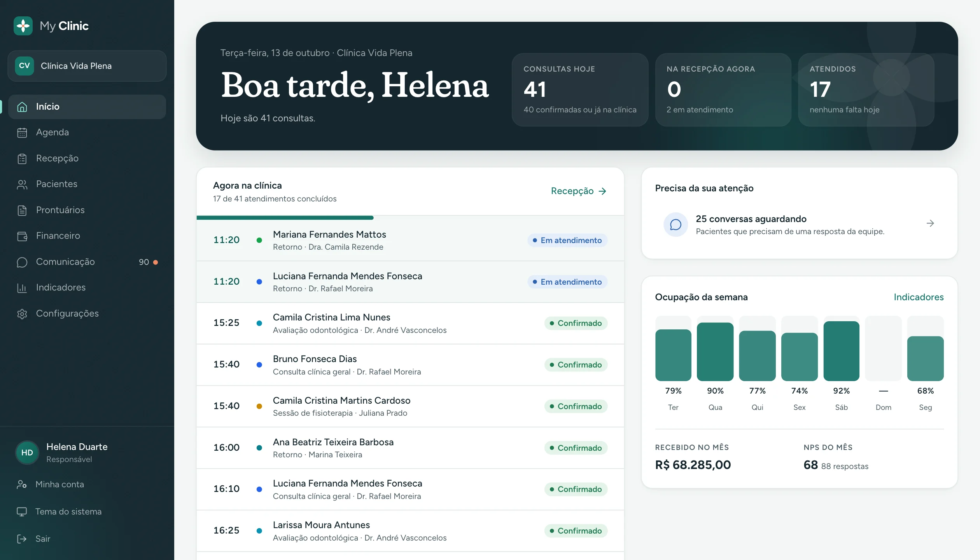Click the Sáb 92% occupancy bar
Screen dimensions: 980x560
pyautogui.click(x=842, y=351)
